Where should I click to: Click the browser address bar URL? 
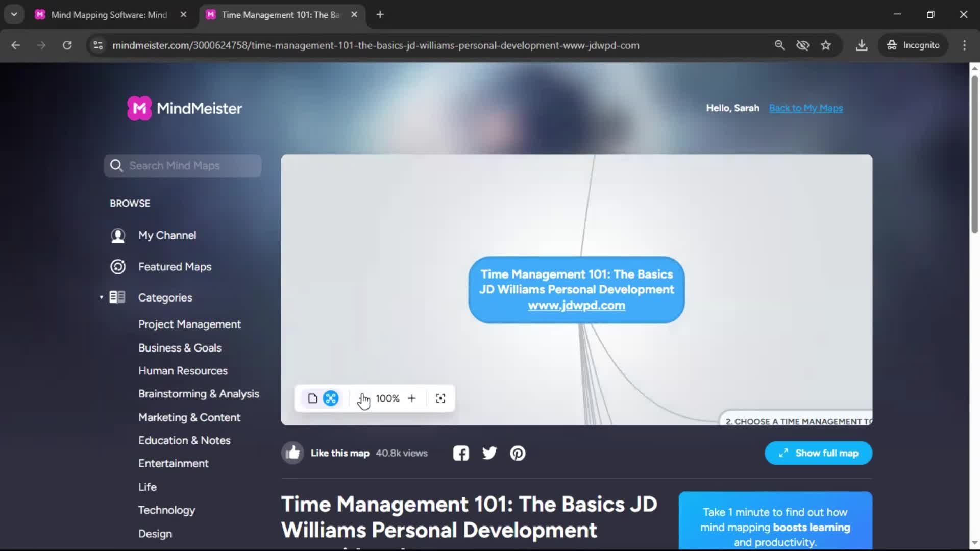pyautogui.click(x=376, y=45)
